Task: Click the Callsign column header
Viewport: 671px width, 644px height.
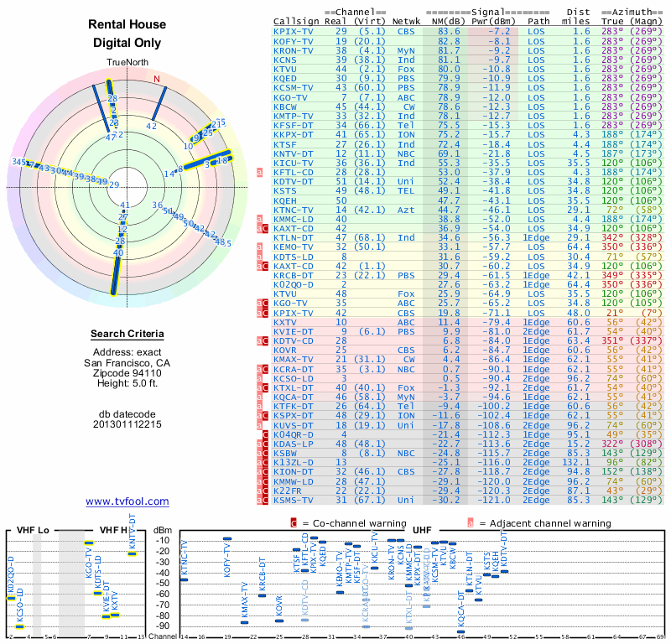Action: click(296, 22)
